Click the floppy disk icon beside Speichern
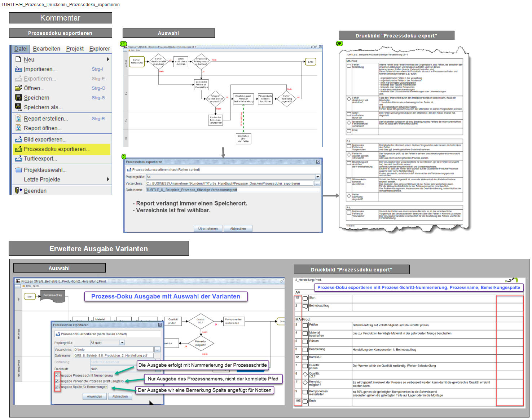This screenshot has width=532, height=420. (18, 97)
